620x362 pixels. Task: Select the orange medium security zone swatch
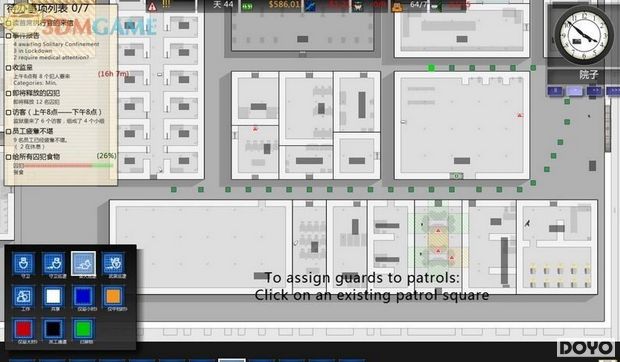[113, 296]
